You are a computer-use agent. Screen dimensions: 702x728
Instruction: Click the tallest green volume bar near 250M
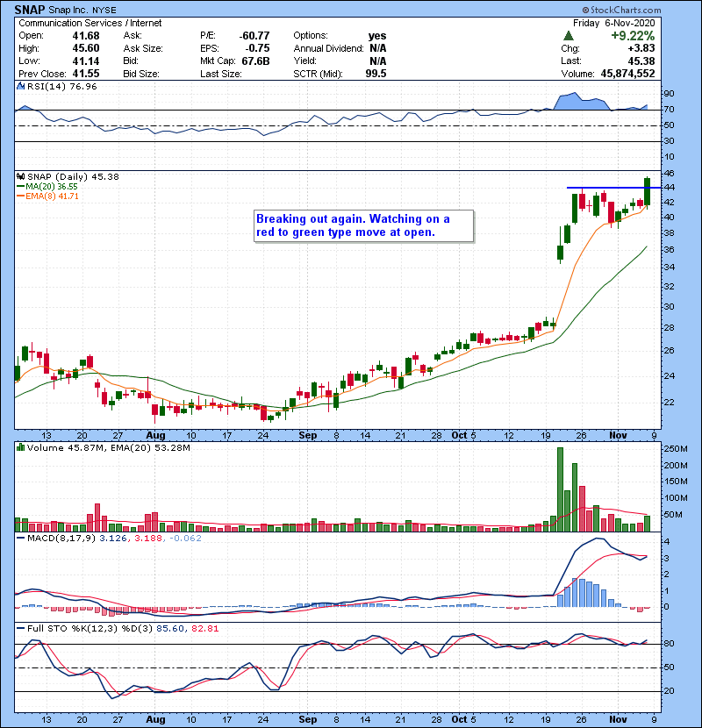(560, 489)
